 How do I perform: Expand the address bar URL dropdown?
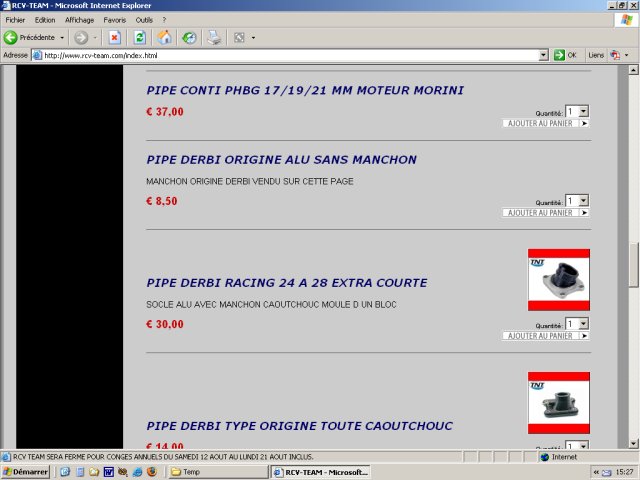[544, 55]
